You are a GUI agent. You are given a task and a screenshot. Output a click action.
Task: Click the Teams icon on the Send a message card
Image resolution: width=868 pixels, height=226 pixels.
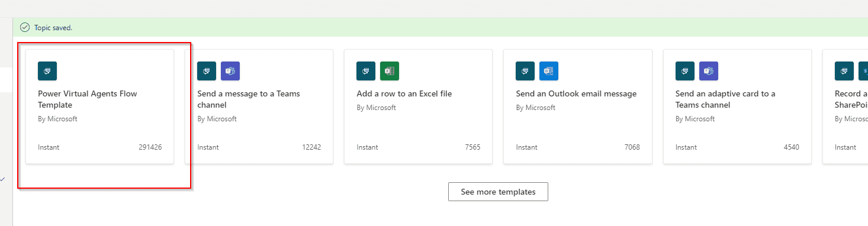pyautogui.click(x=230, y=70)
